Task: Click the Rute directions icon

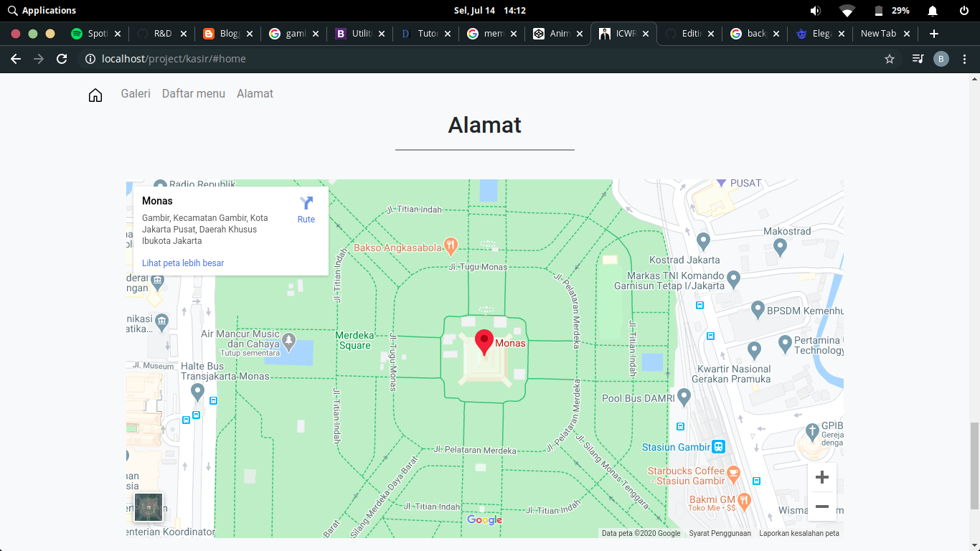Action: [306, 204]
